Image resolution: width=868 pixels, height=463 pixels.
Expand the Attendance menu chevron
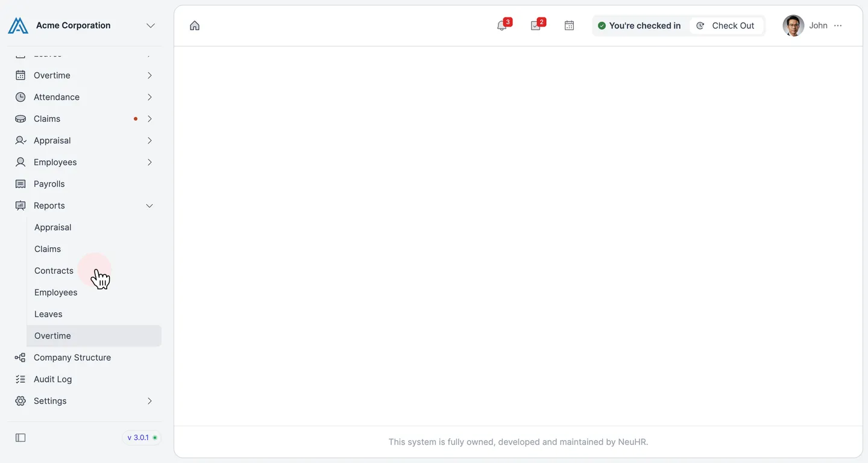tap(149, 97)
